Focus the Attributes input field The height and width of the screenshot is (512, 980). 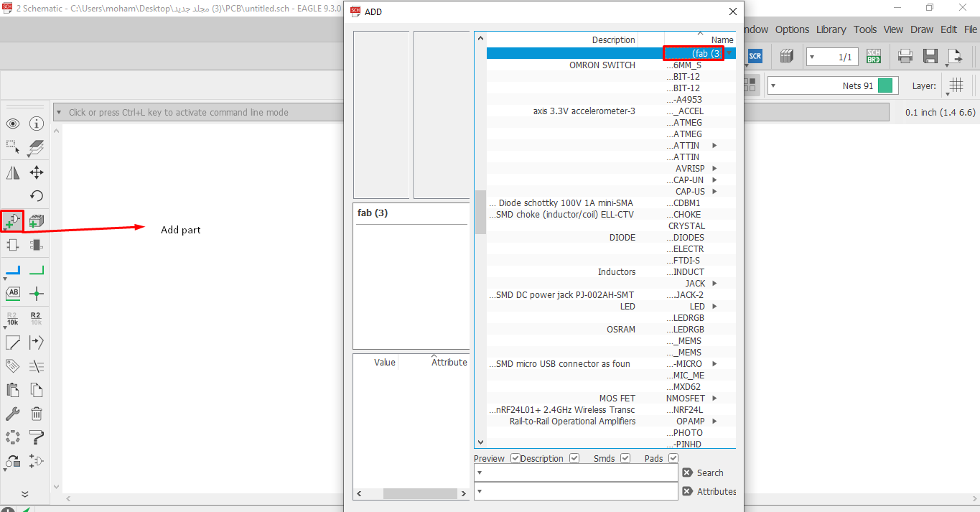click(576, 491)
